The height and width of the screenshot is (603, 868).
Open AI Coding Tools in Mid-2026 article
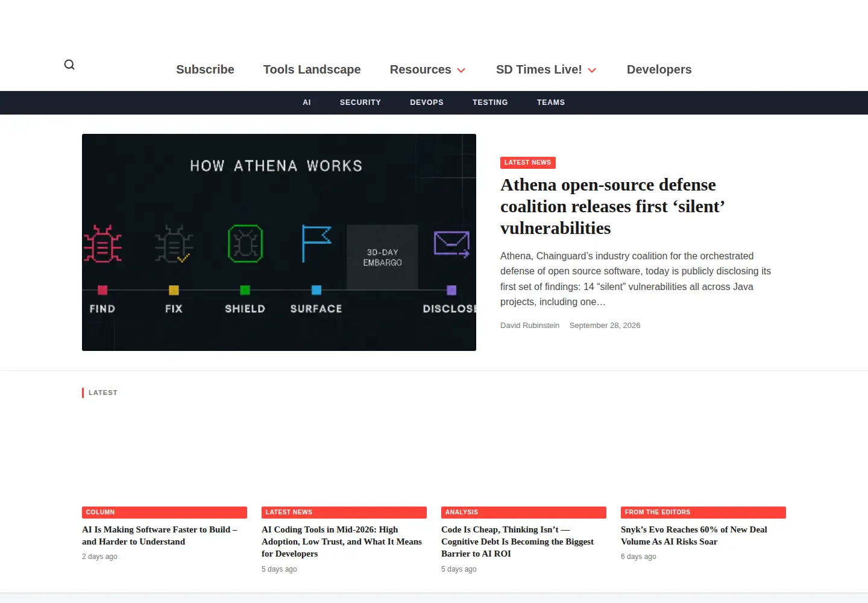tap(342, 541)
